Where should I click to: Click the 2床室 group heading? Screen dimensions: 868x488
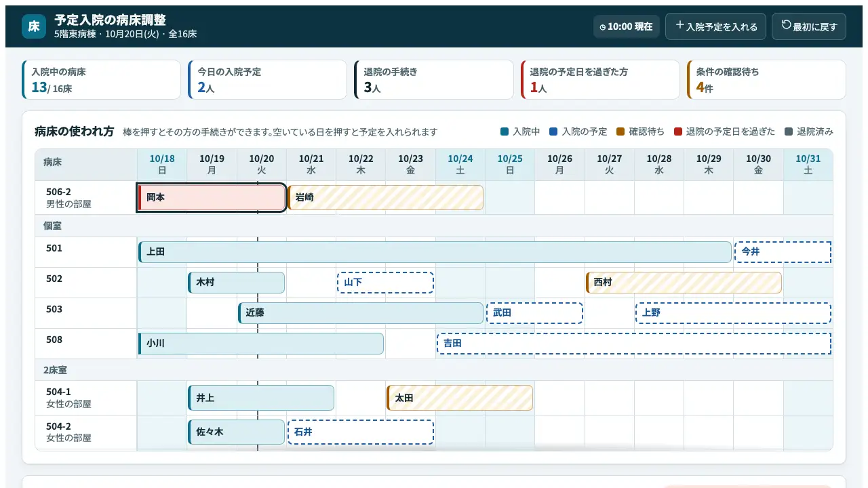[434, 370]
